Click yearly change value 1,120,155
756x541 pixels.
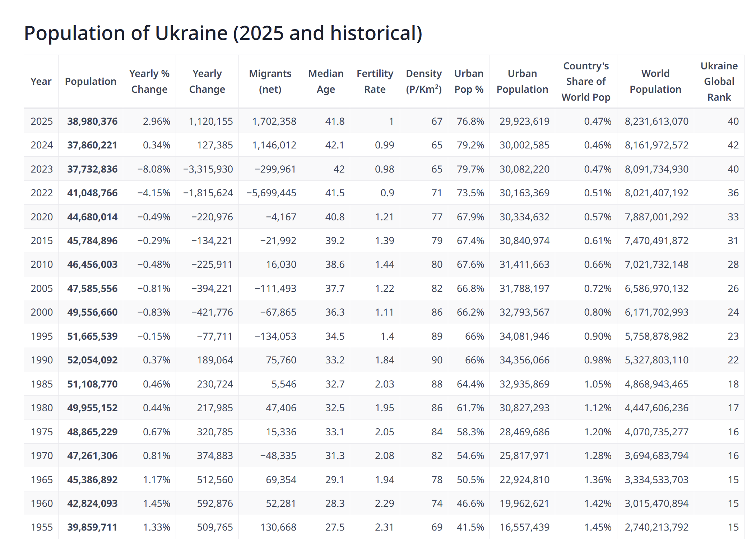tap(211, 122)
